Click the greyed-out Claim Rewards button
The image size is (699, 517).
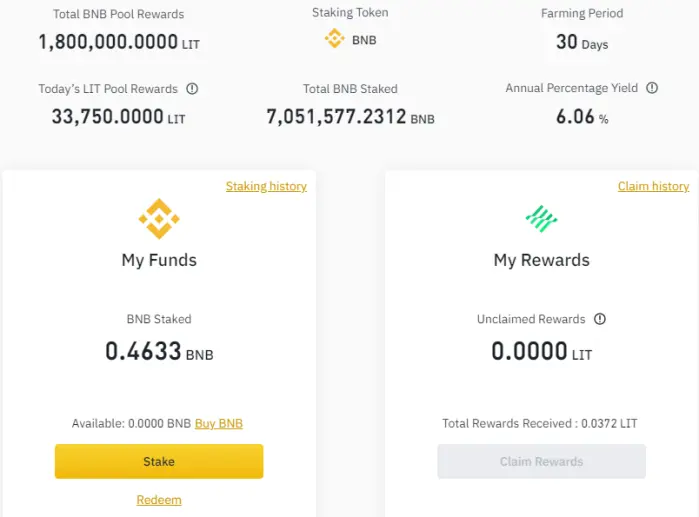click(x=541, y=461)
